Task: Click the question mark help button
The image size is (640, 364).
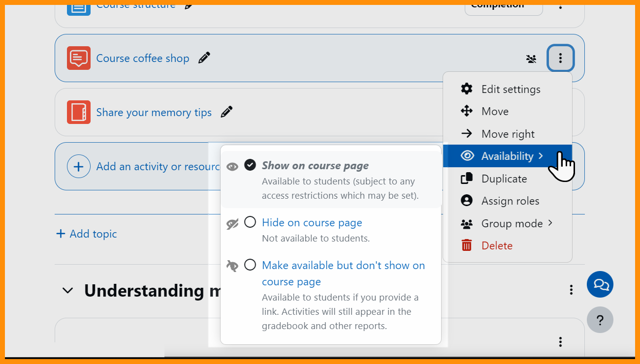Action: [600, 320]
